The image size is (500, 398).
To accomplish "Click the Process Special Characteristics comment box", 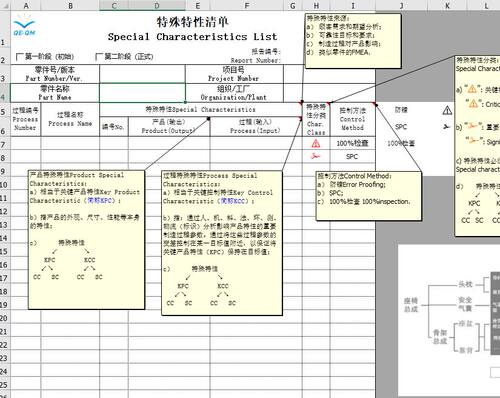I will [222, 243].
